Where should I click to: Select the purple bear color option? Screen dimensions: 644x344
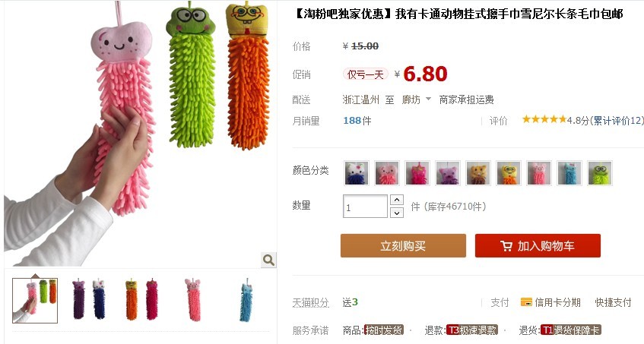pyautogui.click(x=447, y=173)
